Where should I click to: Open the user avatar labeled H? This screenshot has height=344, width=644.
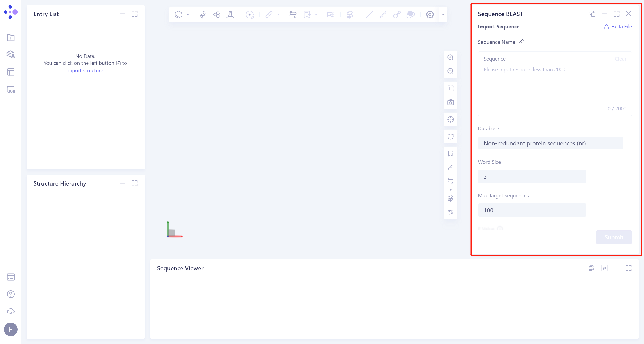[11, 329]
